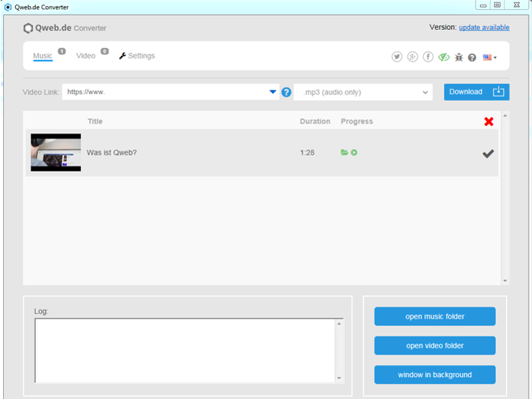This screenshot has width=532, height=399.
Task: Open folder for 'Was ist Qweb?' track
Action: click(344, 153)
